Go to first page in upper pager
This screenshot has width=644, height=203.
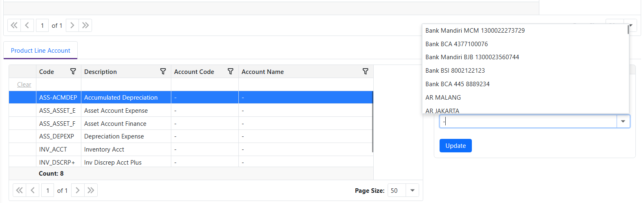(x=14, y=25)
